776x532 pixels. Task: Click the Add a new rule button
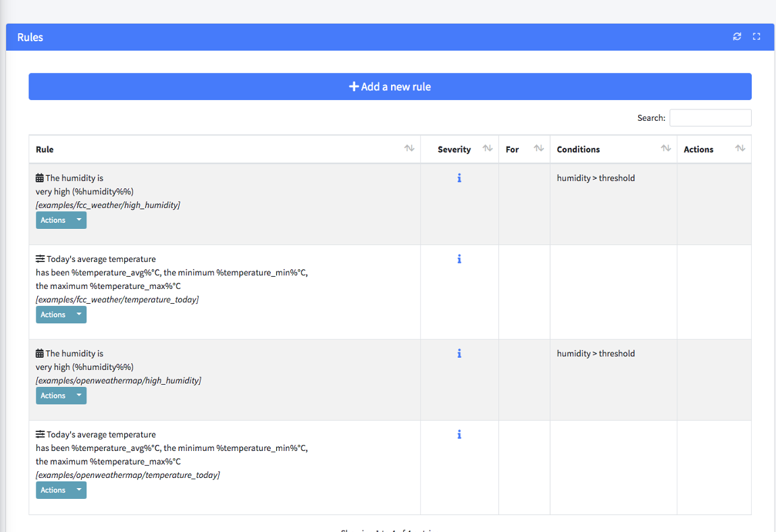coord(389,86)
